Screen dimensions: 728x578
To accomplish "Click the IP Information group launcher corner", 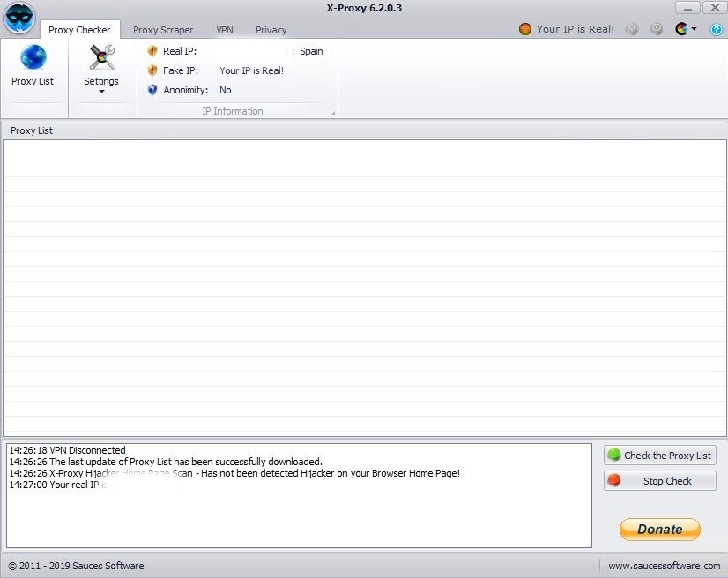I will pos(333,114).
